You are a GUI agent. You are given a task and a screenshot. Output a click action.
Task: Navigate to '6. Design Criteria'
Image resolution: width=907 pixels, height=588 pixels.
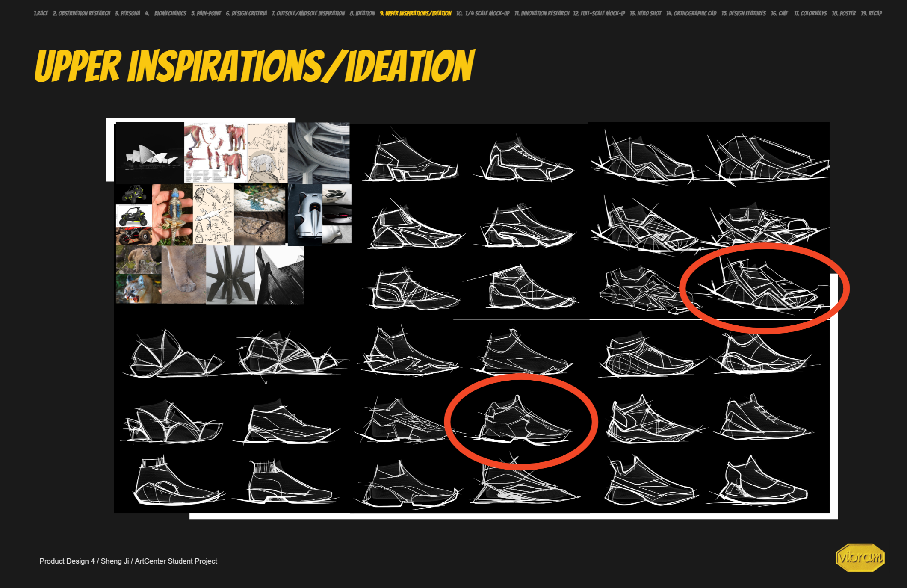click(246, 13)
